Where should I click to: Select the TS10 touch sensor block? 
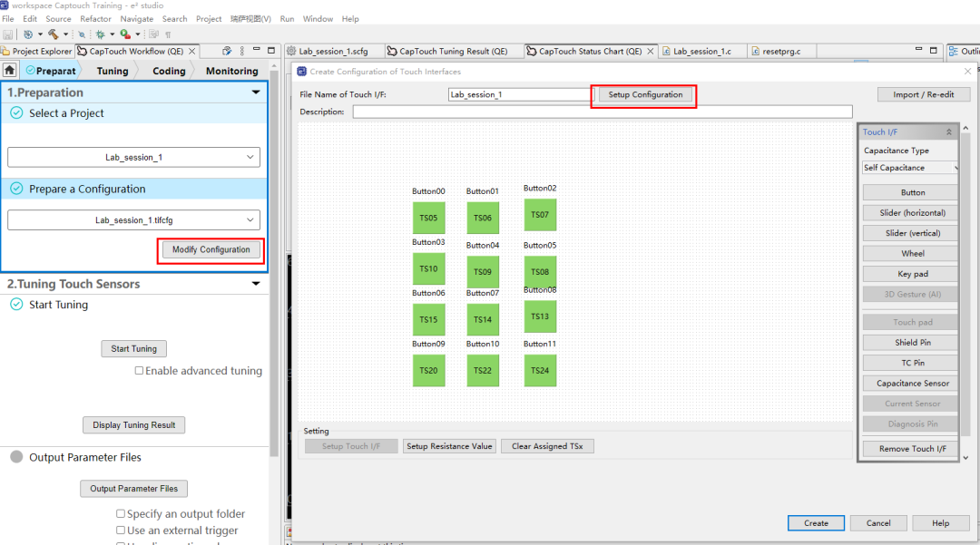(x=428, y=268)
